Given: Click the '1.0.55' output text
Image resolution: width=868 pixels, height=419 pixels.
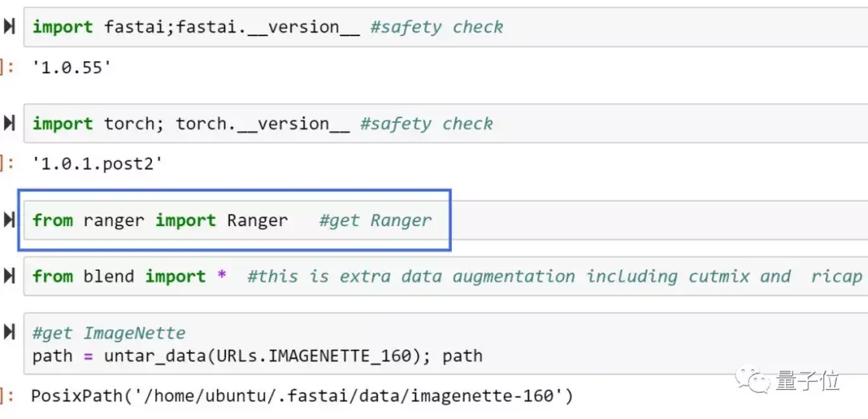Looking at the screenshot, I should coord(71,68).
